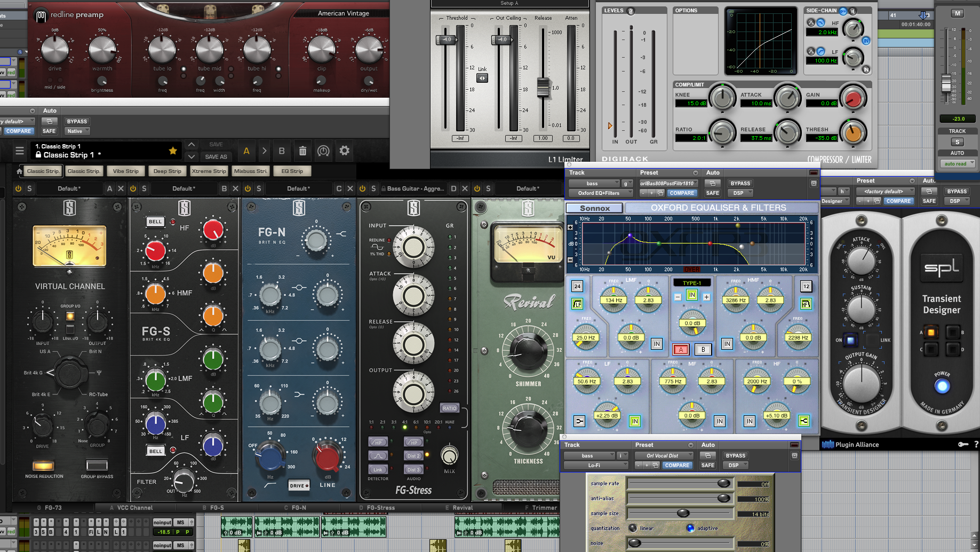The height and width of the screenshot is (552, 980).
Task: Open factory default preset dropdown, Transient Designer
Action: pos(886,191)
